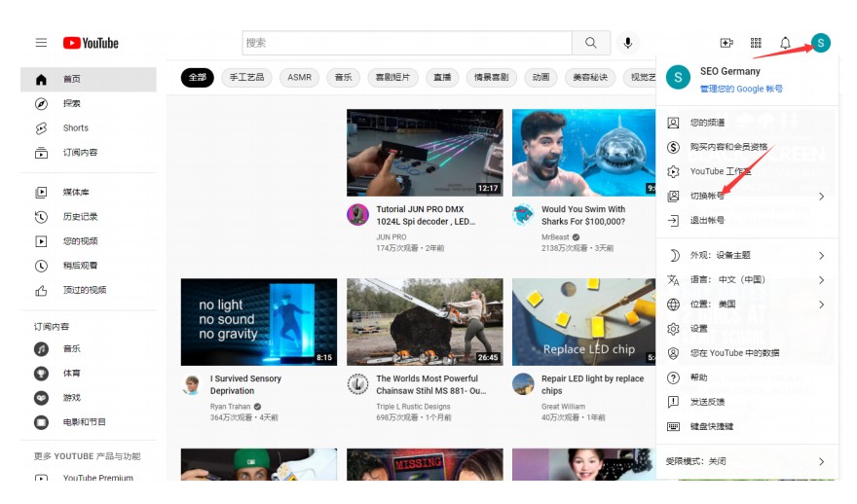
Task: Open Great William channel avatar
Action: 523,384
